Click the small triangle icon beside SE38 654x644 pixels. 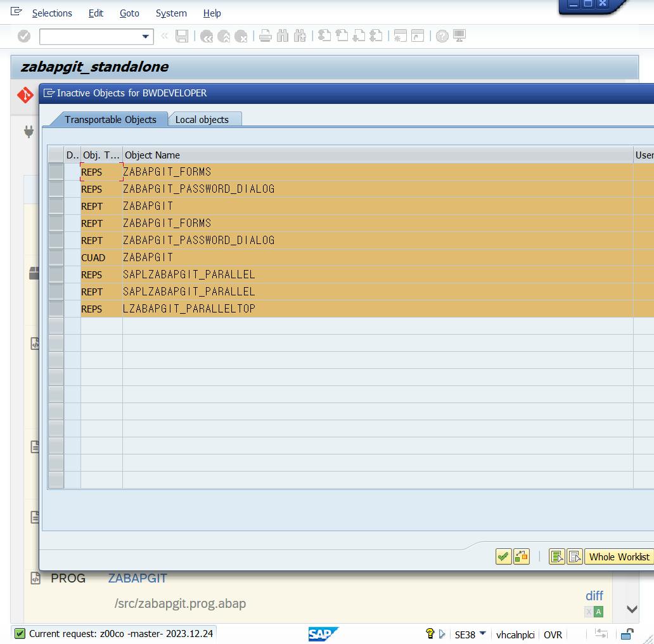(442, 634)
